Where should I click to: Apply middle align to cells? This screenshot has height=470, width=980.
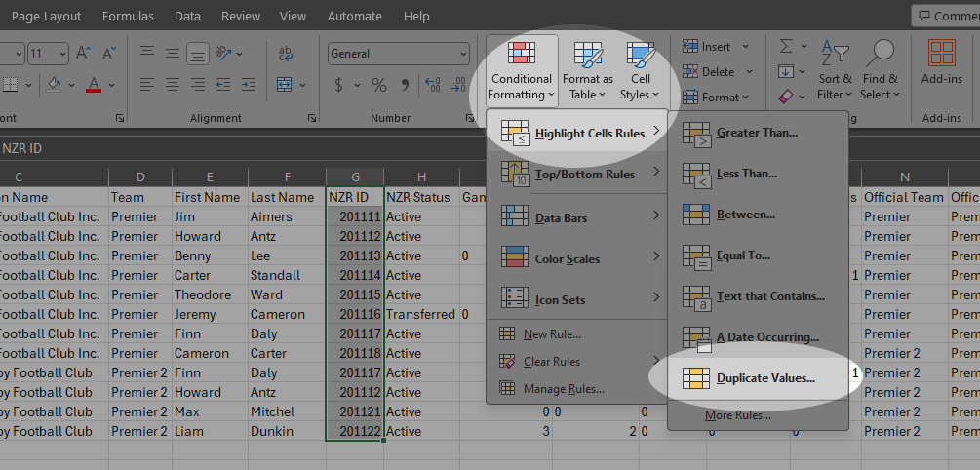pyautogui.click(x=173, y=53)
